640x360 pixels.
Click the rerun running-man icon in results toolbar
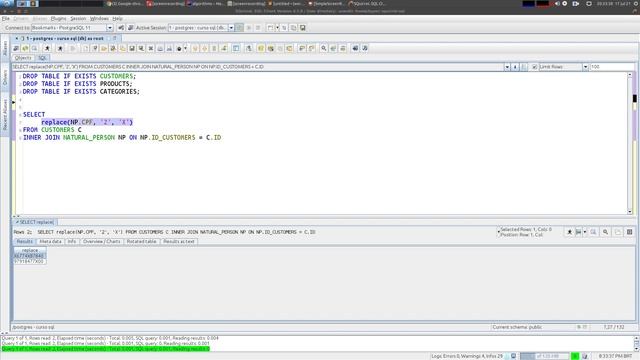pos(569,232)
